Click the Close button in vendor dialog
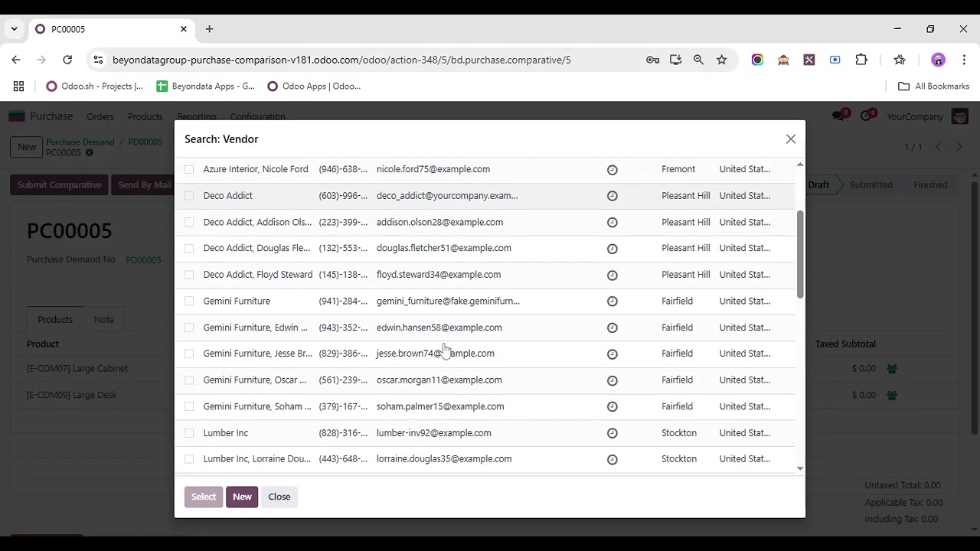The image size is (980, 551). tap(279, 497)
